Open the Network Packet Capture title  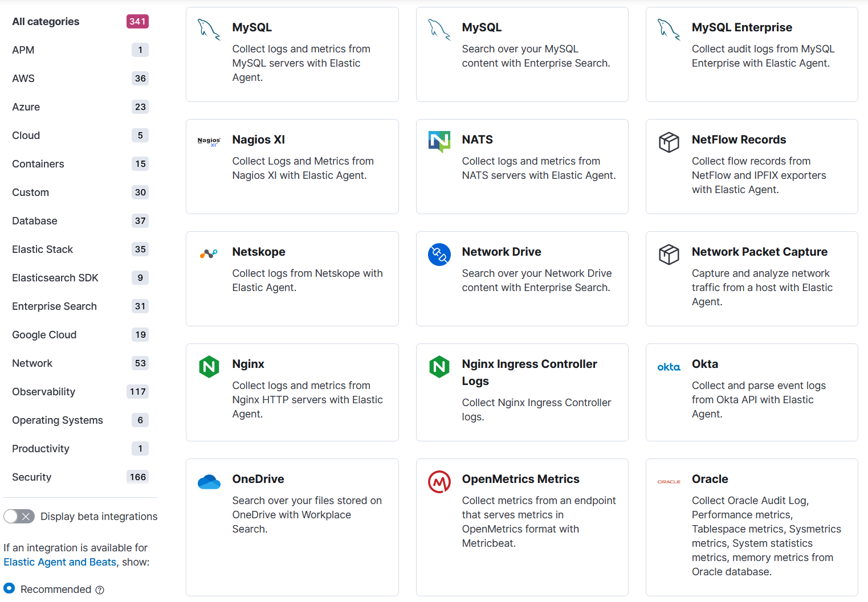tap(760, 252)
